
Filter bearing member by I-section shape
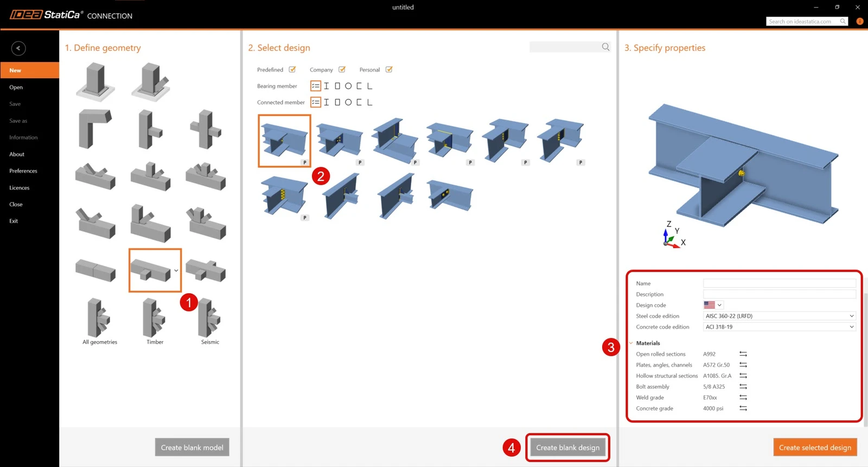pos(327,86)
